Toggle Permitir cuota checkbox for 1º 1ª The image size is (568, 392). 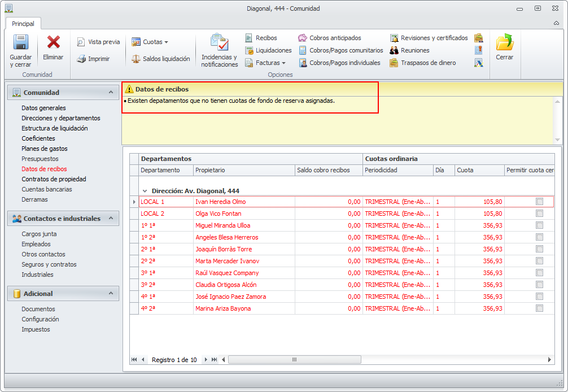pos(539,225)
